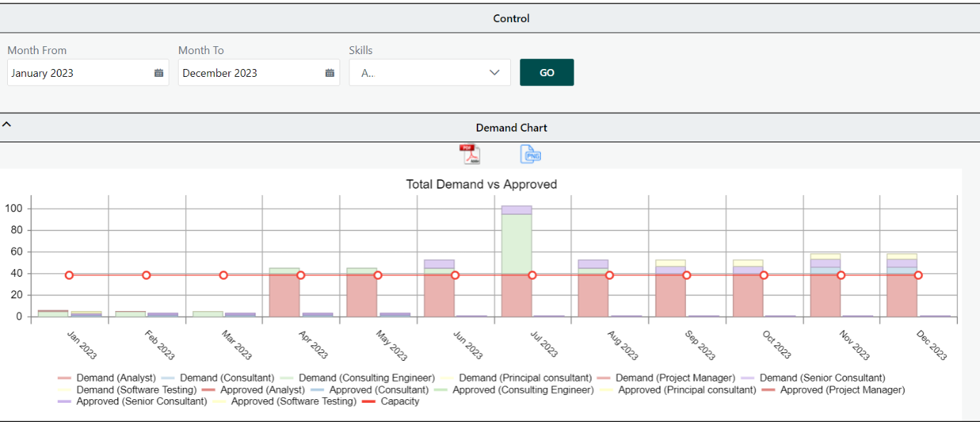The height and width of the screenshot is (422, 980).
Task: Export the chart as PDF
Action: (x=470, y=154)
